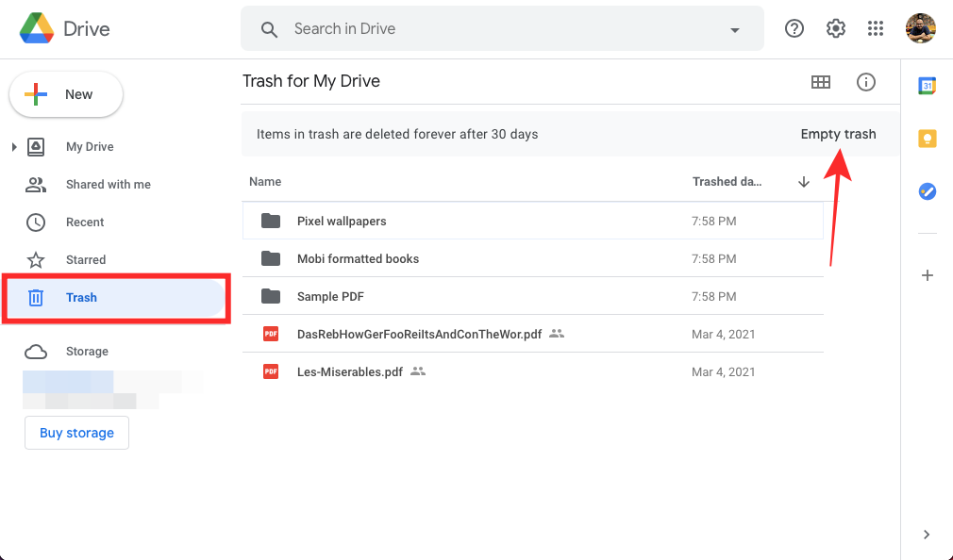The image size is (953, 560).
Task: Select the Pixel wallpapers folder row
Action: pyautogui.click(x=532, y=222)
